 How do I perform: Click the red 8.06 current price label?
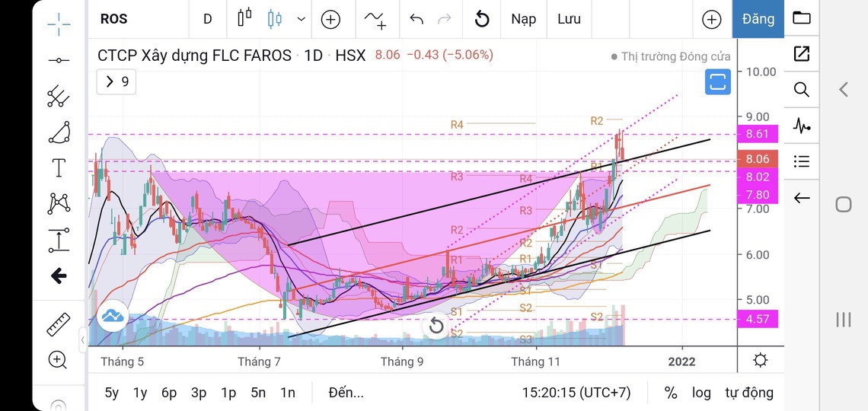tap(758, 159)
